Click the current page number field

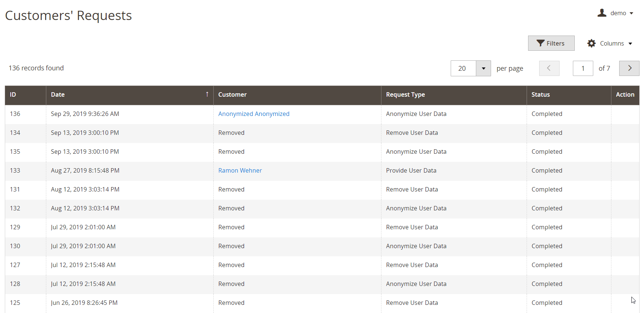583,69
